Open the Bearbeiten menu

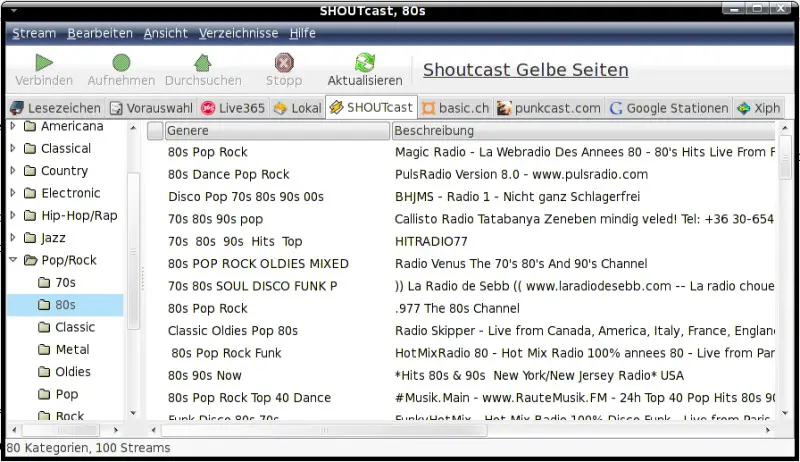tap(100, 33)
